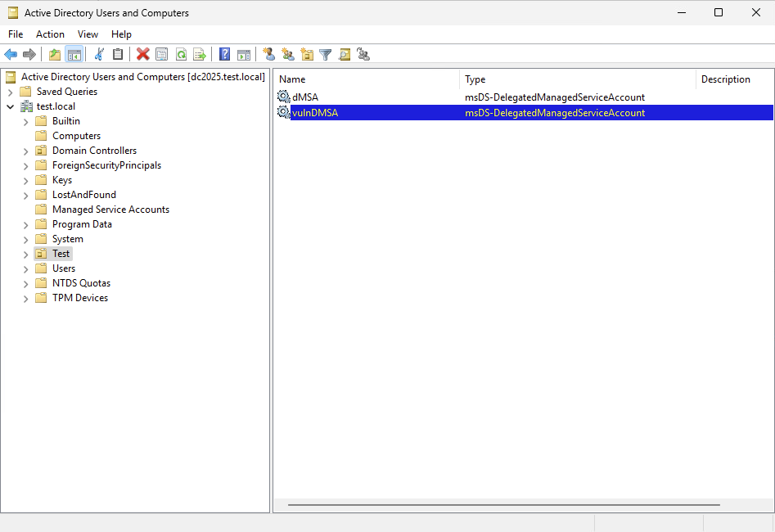Navigate back with the back arrow button
Image resolution: width=775 pixels, height=532 pixels.
point(11,54)
